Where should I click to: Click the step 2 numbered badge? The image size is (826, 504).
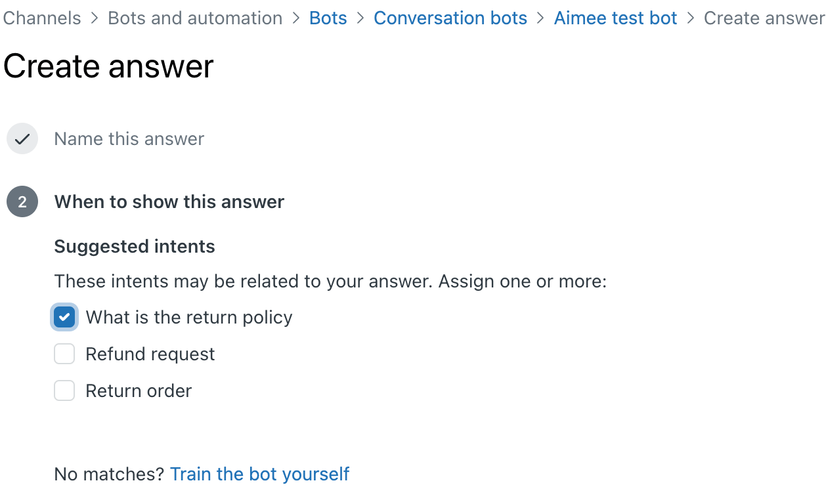pyautogui.click(x=22, y=201)
